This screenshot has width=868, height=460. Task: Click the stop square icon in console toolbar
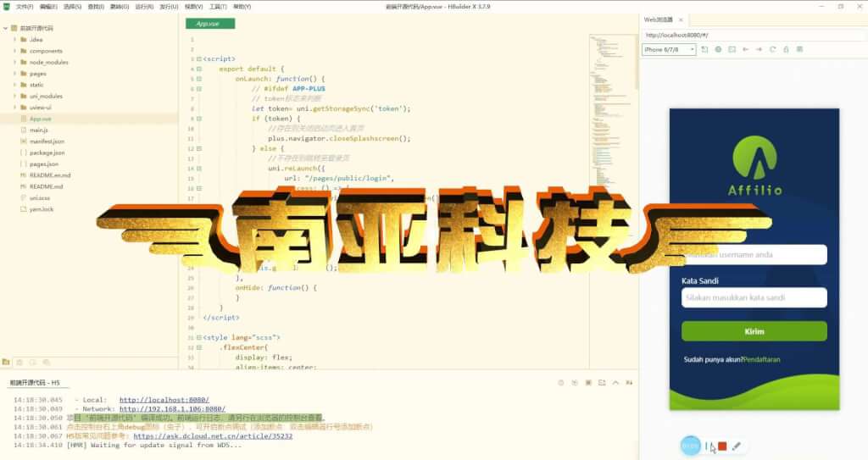coord(588,383)
